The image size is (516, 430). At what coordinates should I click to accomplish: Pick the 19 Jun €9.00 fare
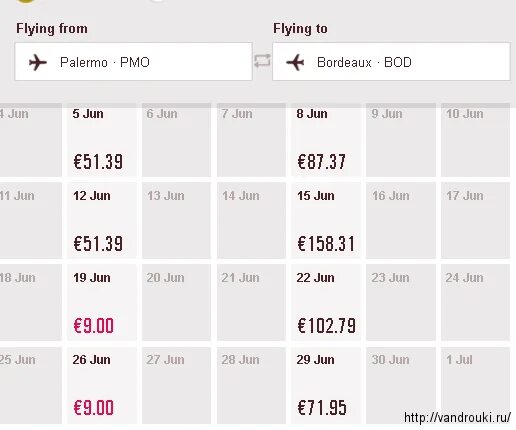click(102, 303)
